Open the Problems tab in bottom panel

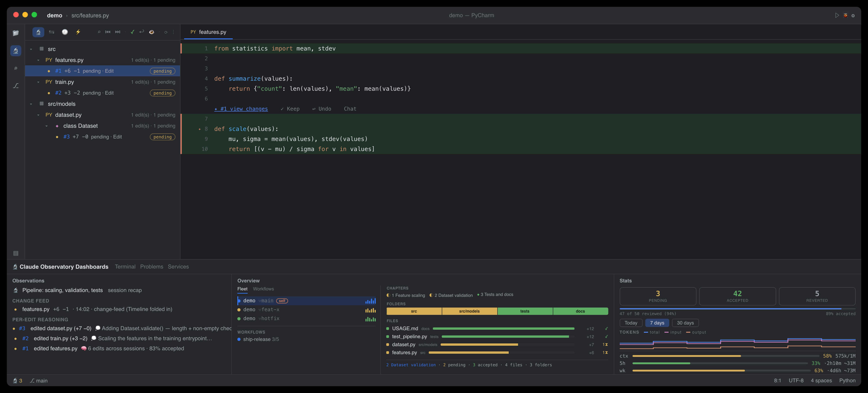[152, 267]
